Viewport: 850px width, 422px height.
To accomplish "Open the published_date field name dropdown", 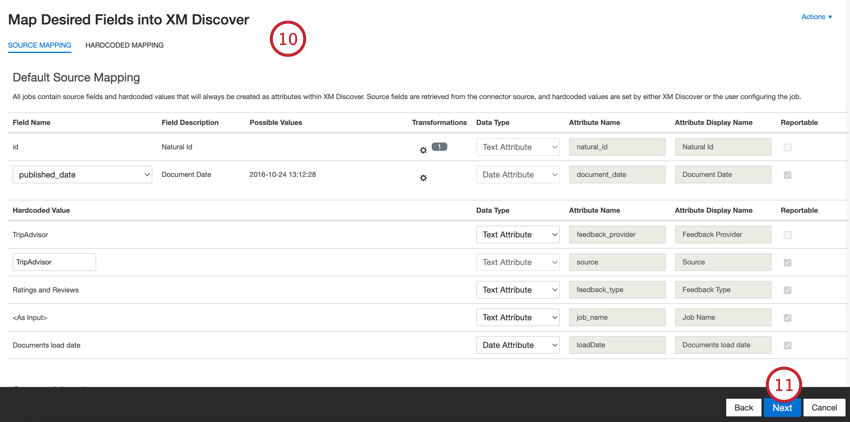I will click(82, 175).
